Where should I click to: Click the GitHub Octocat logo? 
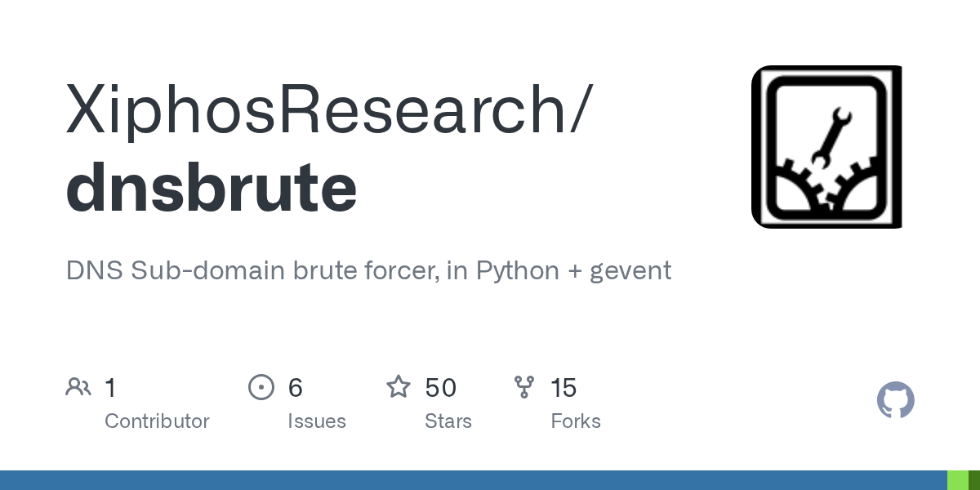pyautogui.click(x=896, y=400)
